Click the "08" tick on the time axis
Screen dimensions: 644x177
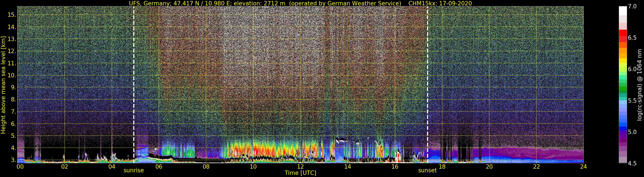(206, 167)
